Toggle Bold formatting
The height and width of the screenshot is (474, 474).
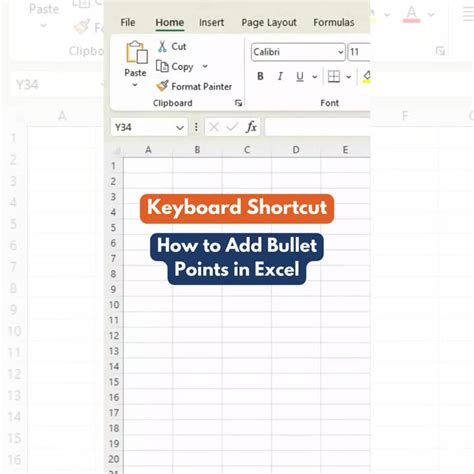tap(260, 76)
